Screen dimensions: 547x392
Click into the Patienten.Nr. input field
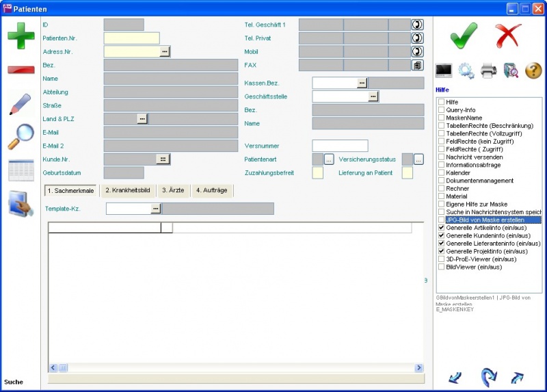click(x=131, y=38)
